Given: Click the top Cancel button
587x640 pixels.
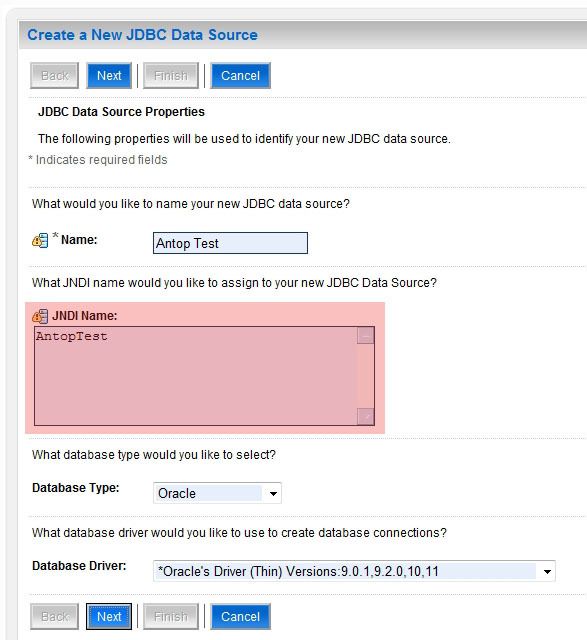Looking at the screenshot, I should (x=240, y=76).
